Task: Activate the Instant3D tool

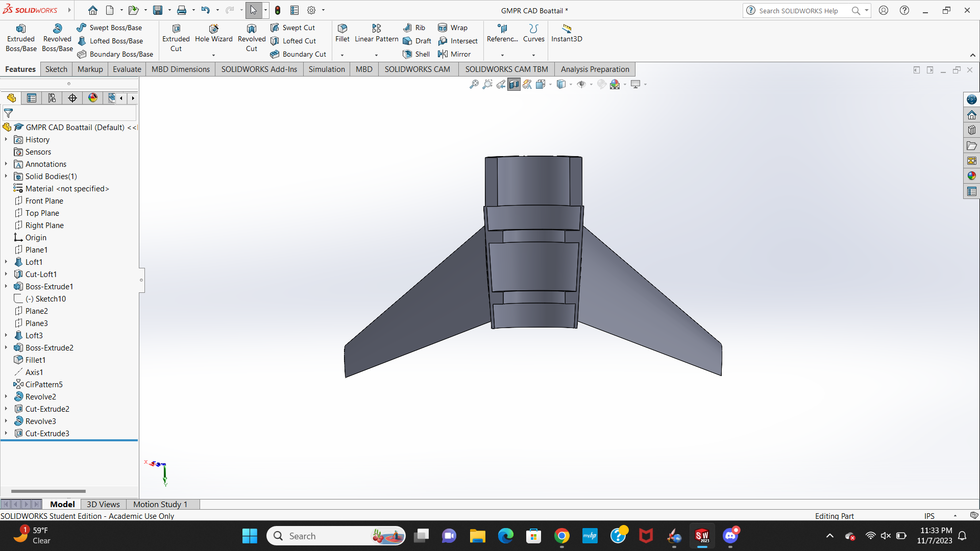Action: pos(567,34)
